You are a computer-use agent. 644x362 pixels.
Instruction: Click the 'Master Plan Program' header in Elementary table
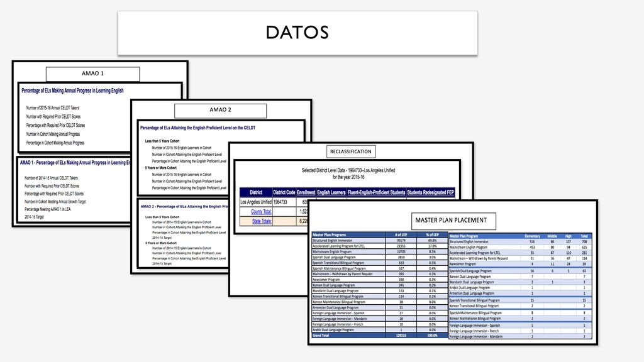click(464, 236)
